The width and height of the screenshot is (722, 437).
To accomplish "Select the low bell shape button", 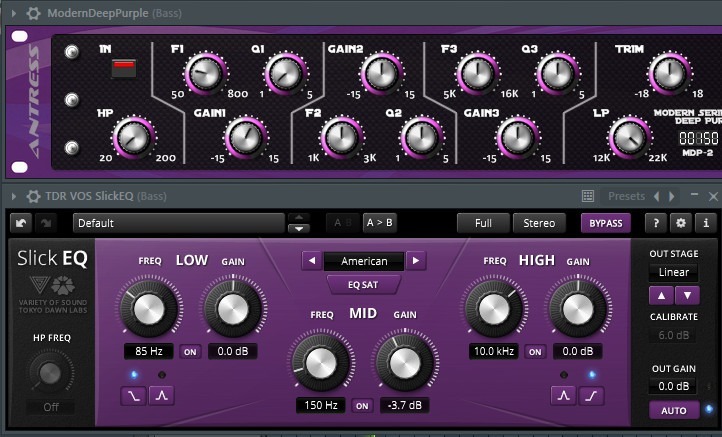I will point(162,396).
